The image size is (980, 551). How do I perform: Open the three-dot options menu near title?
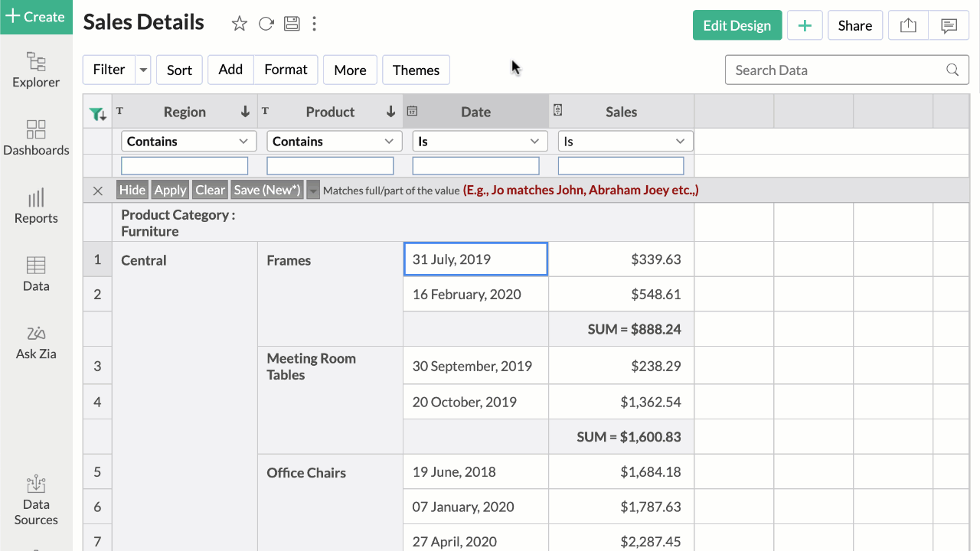coord(314,24)
